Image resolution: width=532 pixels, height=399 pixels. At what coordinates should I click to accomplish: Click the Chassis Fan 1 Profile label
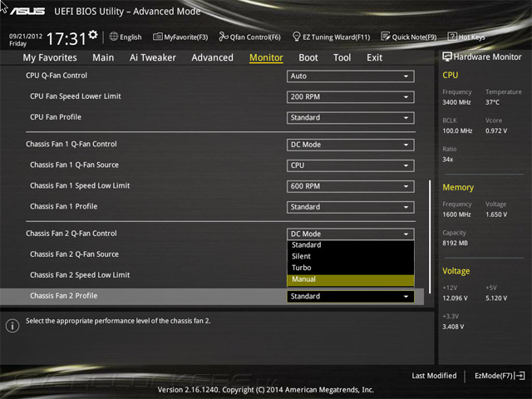pos(64,207)
